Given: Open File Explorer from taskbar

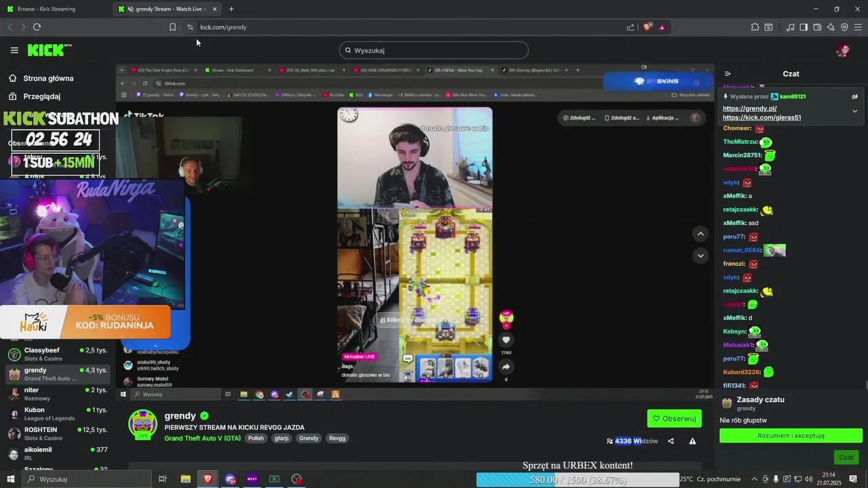Looking at the screenshot, I should click(x=186, y=479).
